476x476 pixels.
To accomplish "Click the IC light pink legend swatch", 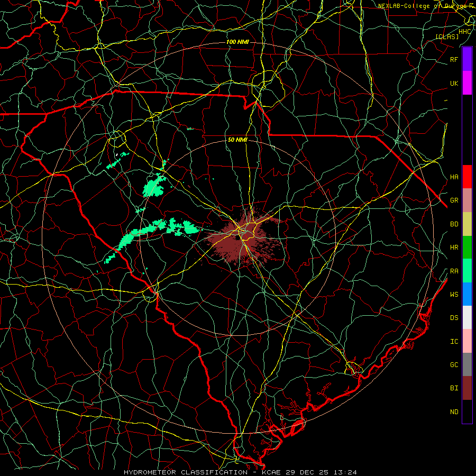I will point(467,341).
